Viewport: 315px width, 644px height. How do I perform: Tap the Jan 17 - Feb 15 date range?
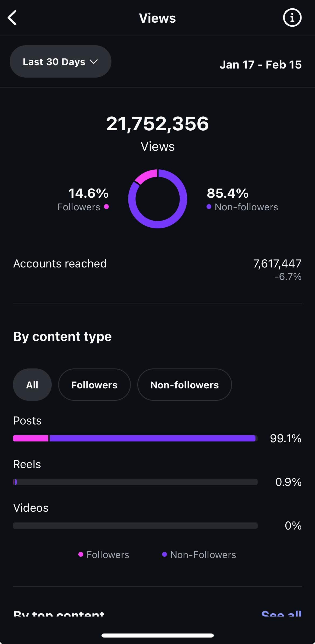tap(261, 65)
